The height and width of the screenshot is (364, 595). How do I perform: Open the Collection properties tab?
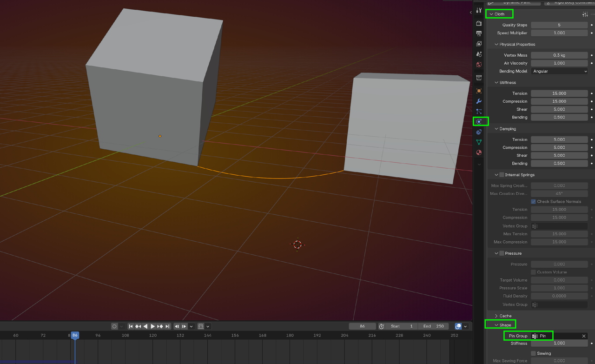(x=479, y=78)
